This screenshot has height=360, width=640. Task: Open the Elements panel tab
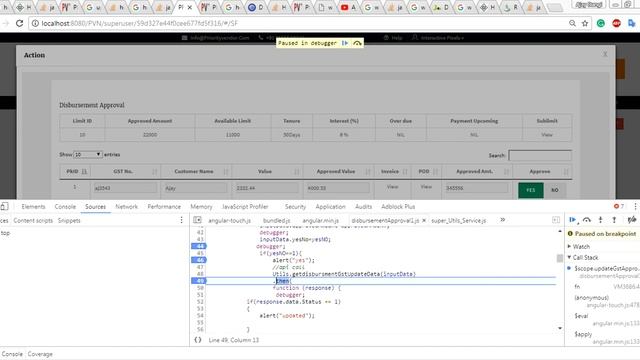pos(33,207)
